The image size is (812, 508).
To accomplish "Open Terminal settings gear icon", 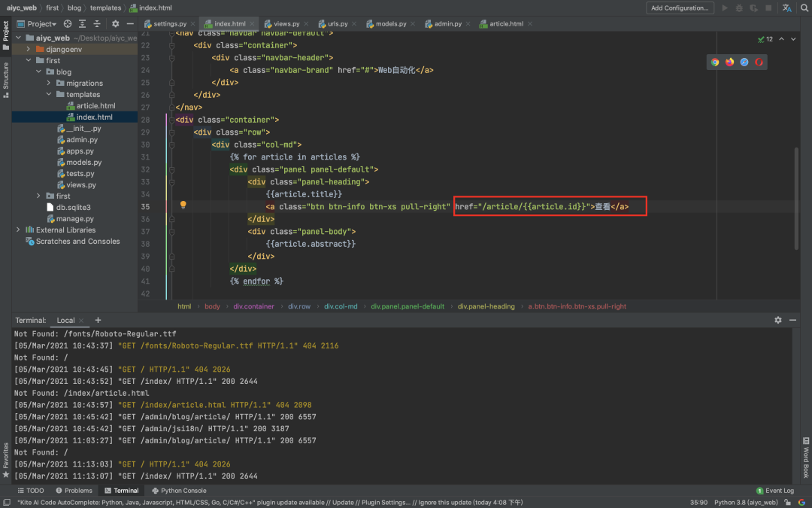I will (778, 320).
